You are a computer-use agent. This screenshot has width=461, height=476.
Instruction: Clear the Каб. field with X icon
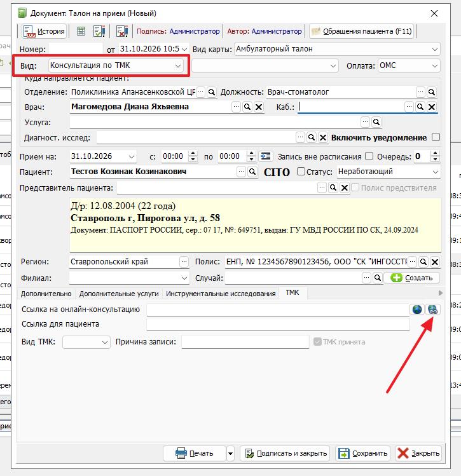[x=432, y=107]
